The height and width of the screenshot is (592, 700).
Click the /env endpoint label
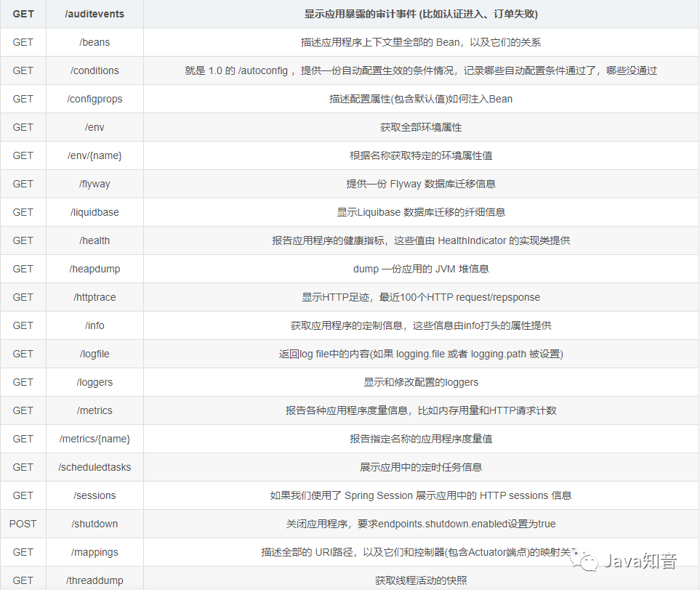tap(94, 127)
